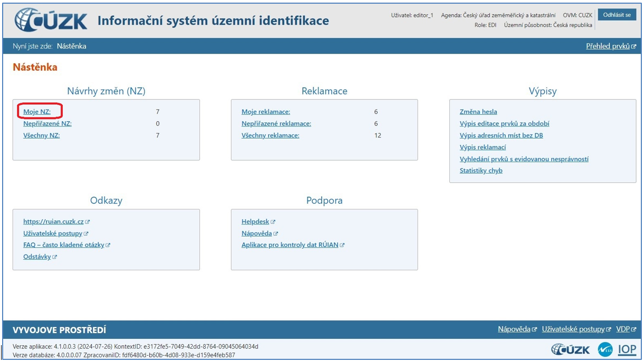Click external link icon beside Přehled prvků
644x362 pixels.
(x=634, y=46)
